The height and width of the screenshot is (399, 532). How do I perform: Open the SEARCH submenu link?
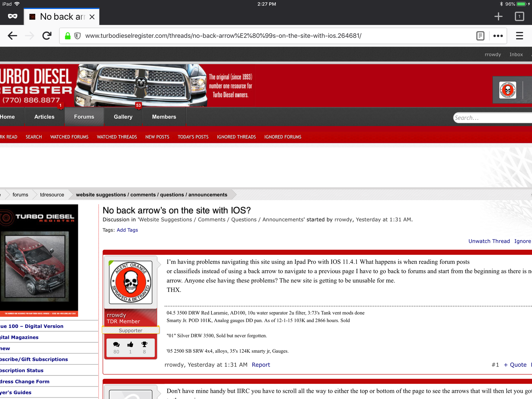coord(34,137)
